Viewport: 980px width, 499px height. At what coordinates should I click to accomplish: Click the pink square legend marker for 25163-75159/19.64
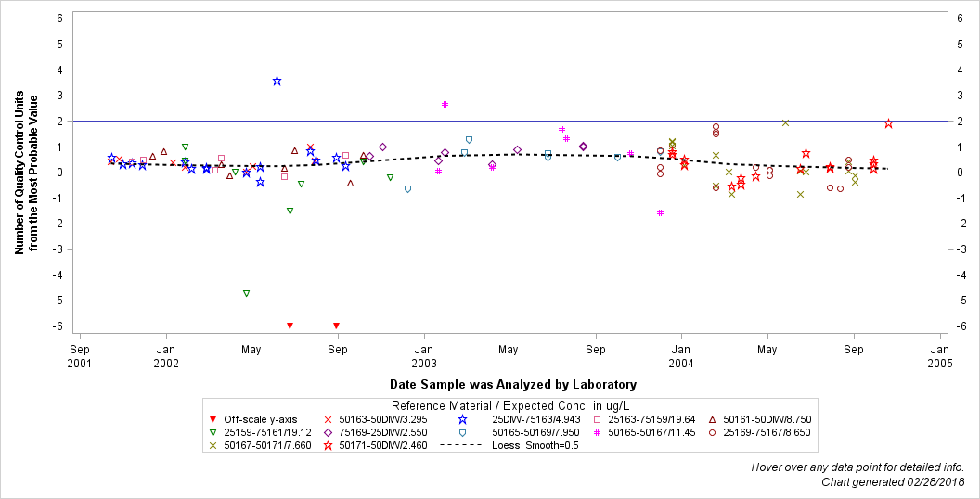[x=597, y=419]
